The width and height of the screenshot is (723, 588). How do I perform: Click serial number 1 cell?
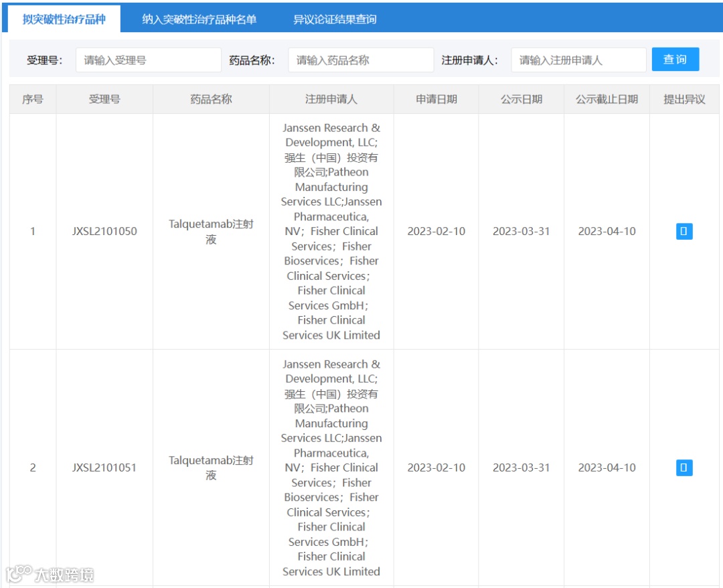point(33,231)
